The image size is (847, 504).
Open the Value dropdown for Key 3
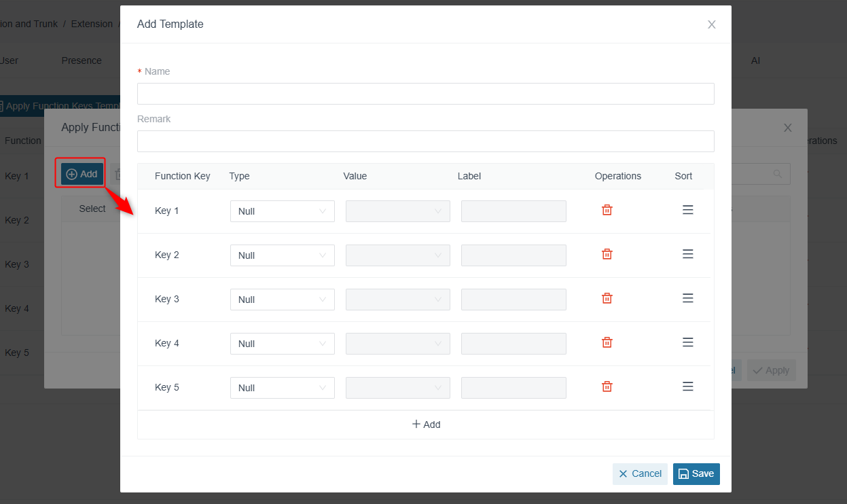point(398,300)
